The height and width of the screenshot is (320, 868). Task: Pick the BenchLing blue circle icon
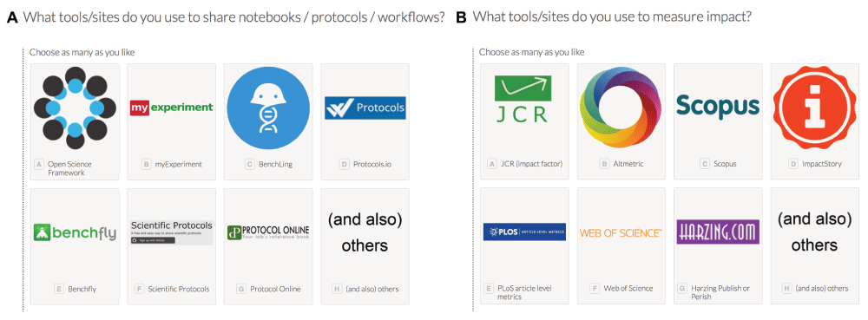tap(268, 108)
